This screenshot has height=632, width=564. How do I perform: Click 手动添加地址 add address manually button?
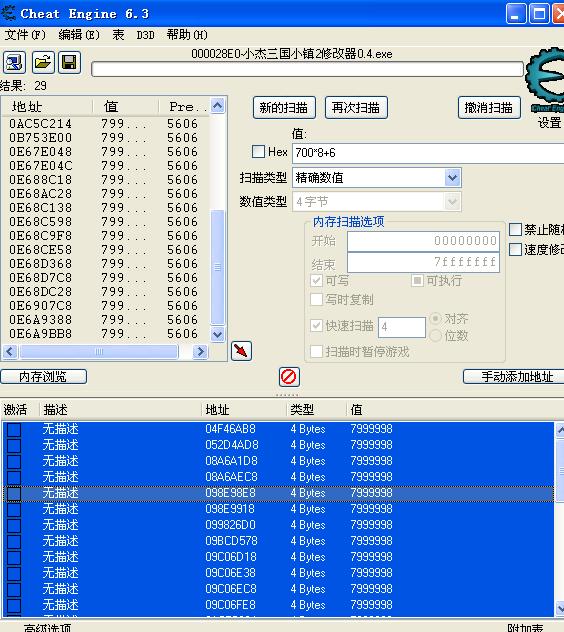tap(514, 377)
